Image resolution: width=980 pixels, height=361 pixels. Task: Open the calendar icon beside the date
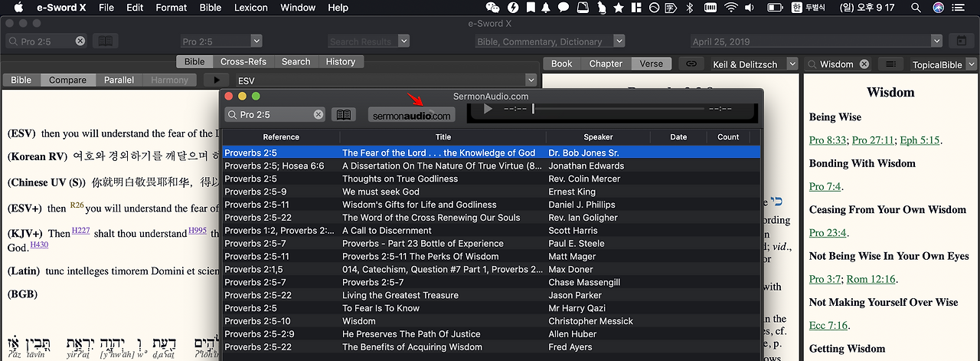[962, 41]
